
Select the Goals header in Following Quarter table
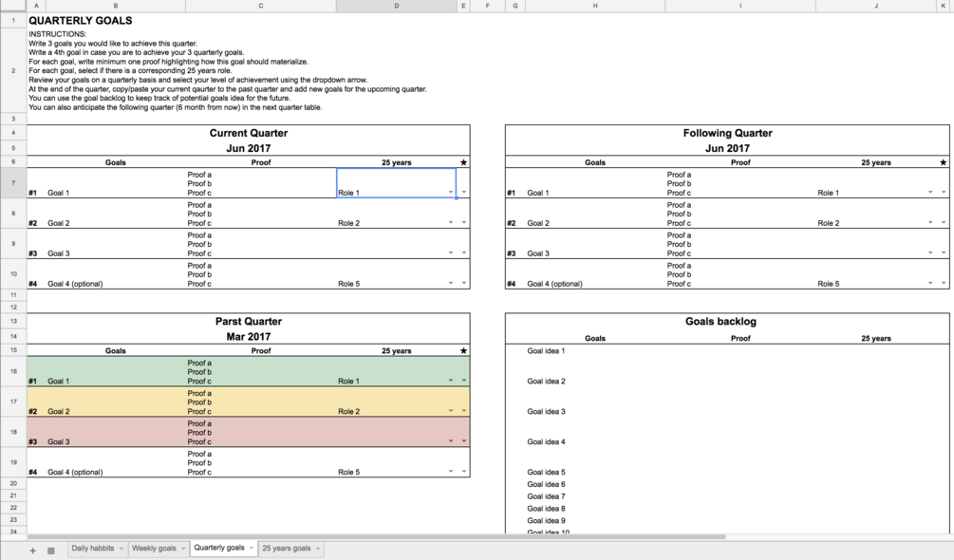(x=595, y=162)
